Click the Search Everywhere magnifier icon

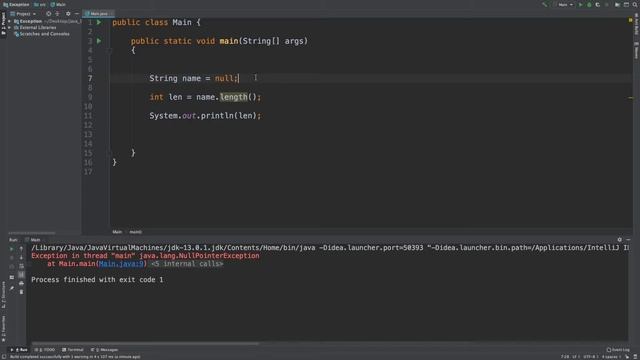point(635,4)
